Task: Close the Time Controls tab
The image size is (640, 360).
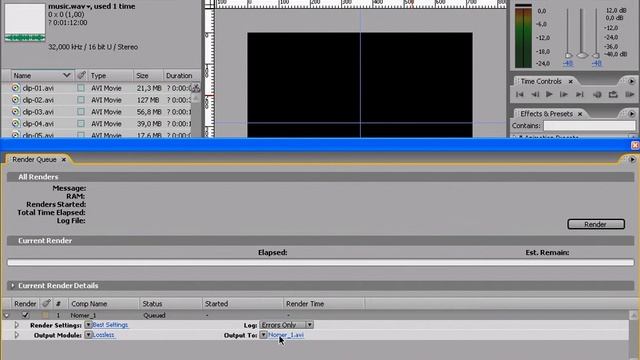Action: point(571,82)
